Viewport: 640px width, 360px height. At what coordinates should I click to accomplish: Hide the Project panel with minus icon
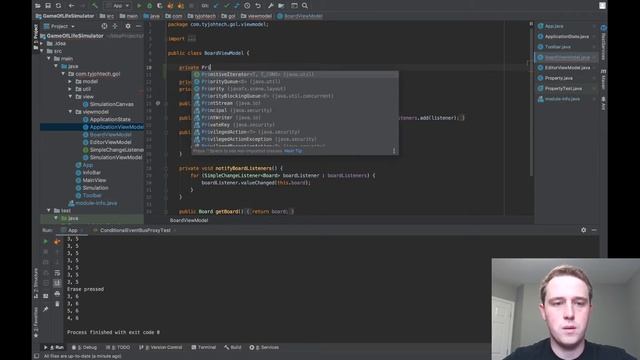138,26
